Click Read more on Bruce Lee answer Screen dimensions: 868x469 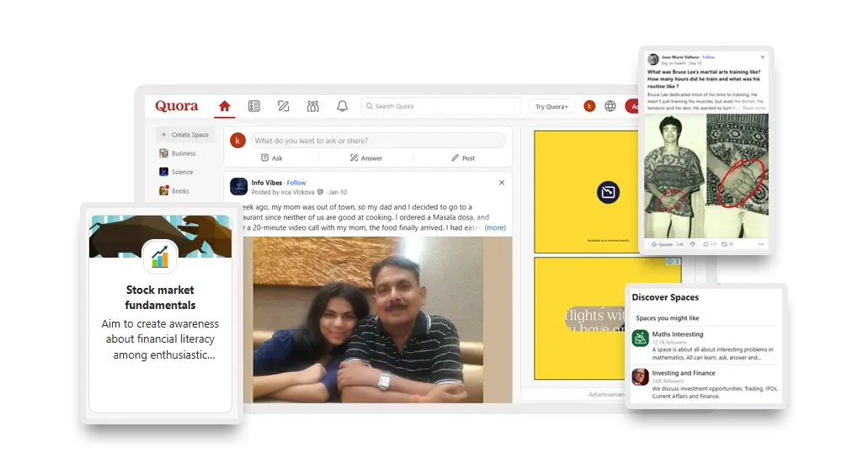point(754,108)
